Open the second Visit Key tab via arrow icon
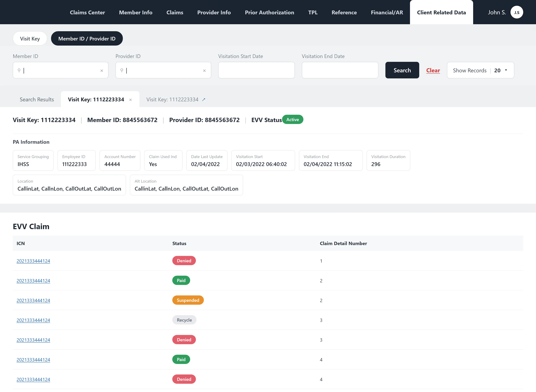The image size is (536, 392). [x=204, y=100]
